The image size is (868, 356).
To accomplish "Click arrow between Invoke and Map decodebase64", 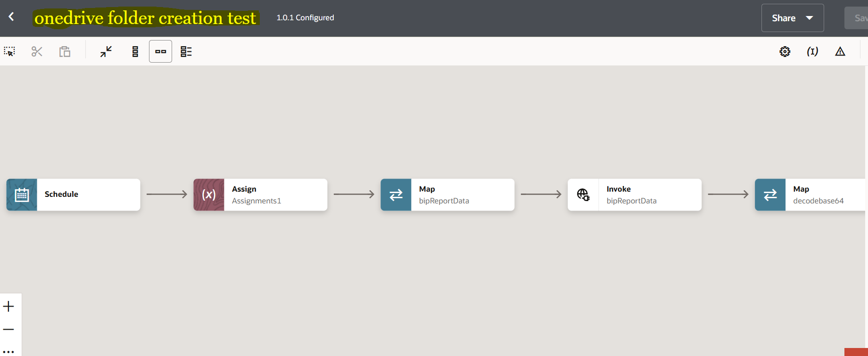I will click(x=728, y=194).
